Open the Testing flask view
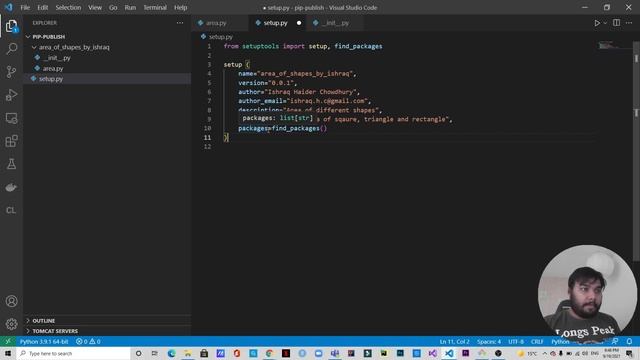Screen dimensions: 640x360 tap(11, 164)
